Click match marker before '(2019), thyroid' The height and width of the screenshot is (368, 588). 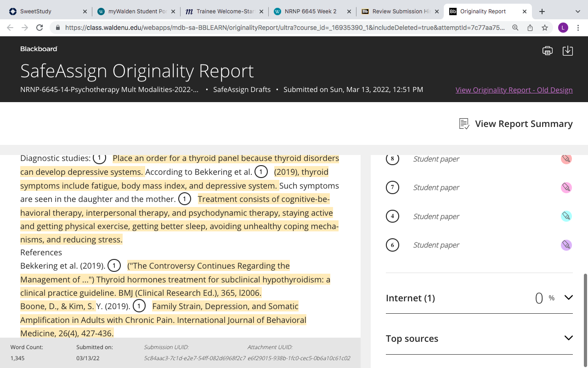[x=261, y=172]
